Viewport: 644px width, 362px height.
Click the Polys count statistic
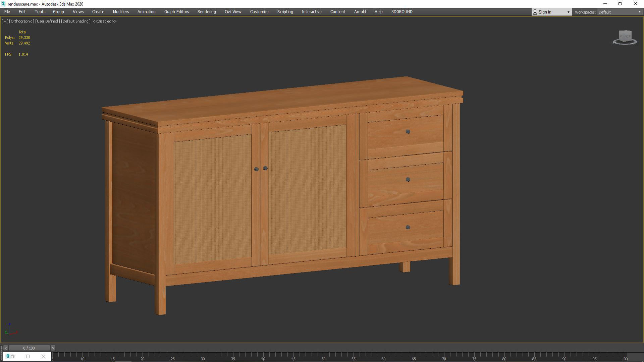point(17,38)
